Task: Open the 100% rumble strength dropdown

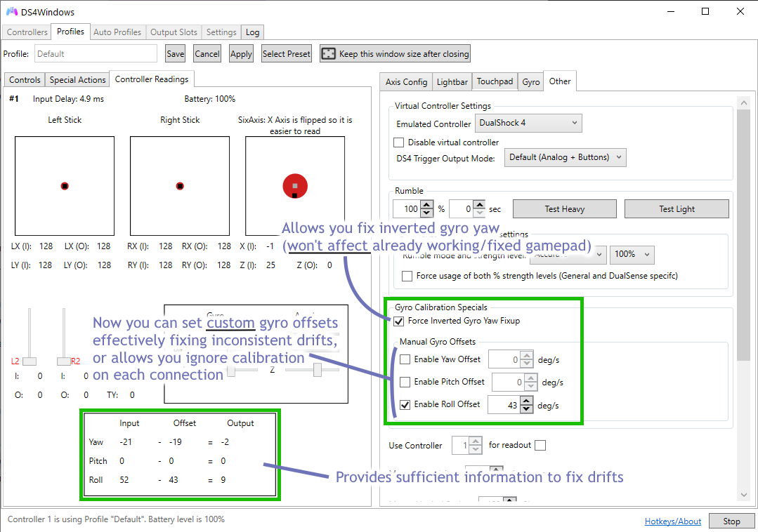Action: 632,254
